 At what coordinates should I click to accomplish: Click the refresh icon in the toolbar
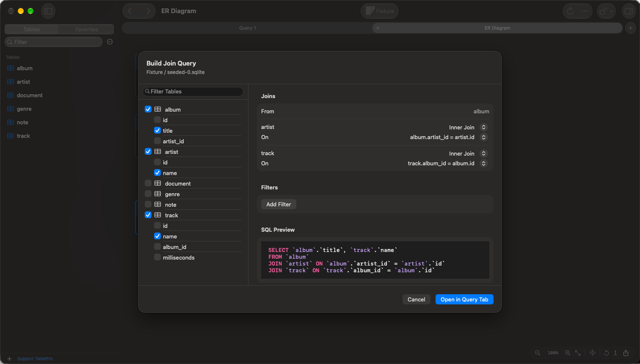click(570, 11)
